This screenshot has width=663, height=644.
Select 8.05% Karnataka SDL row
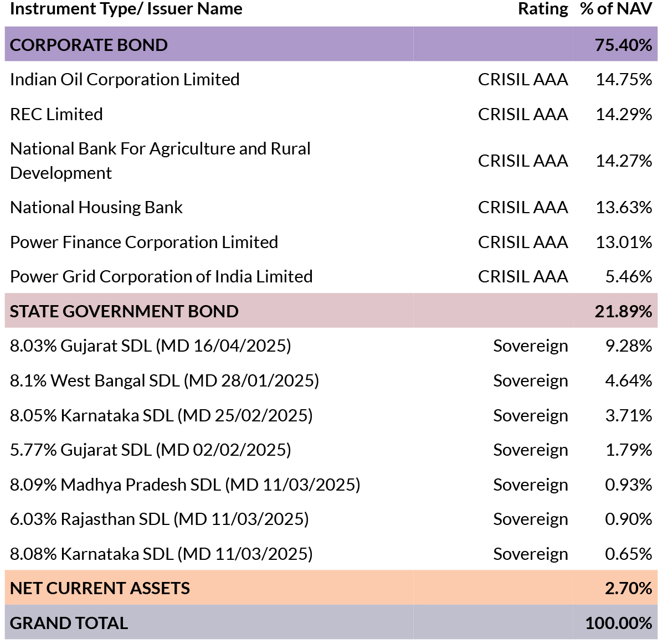coord(331,415)
